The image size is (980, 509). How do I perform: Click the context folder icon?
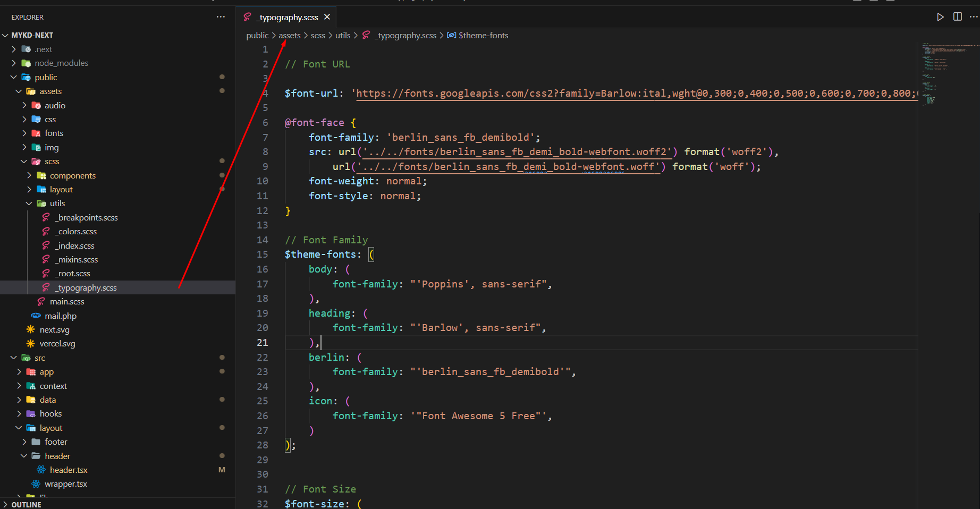(x=31, y=386)
